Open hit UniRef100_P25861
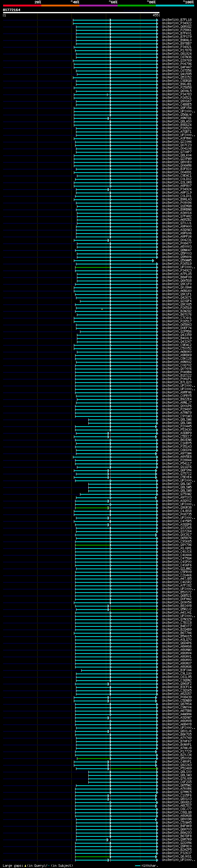 (x=177, y=30)
